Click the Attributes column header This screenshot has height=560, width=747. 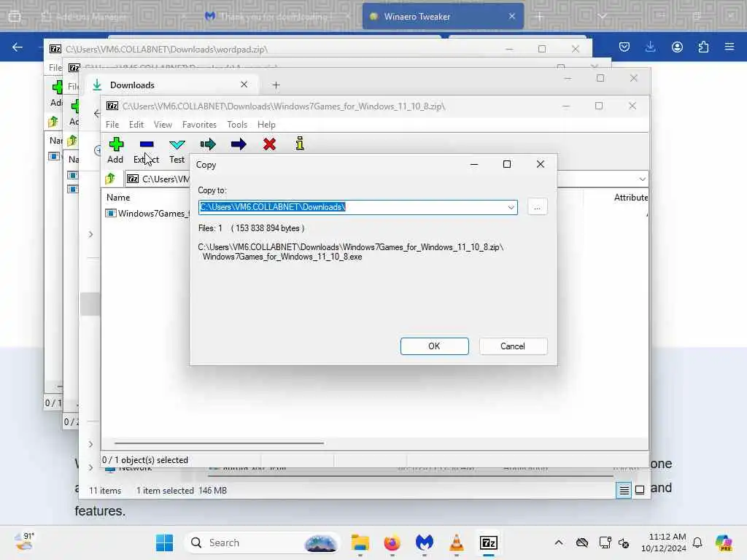[631, 197]
